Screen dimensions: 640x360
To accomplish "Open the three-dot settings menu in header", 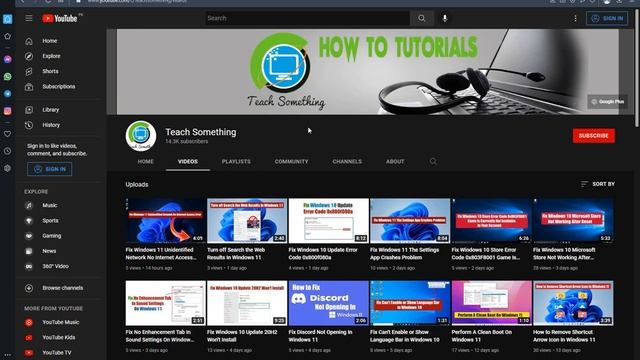I will coord(575,18).
